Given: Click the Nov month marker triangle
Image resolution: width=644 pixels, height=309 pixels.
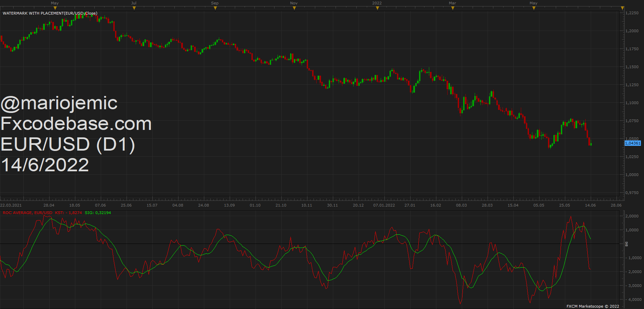Looking at the screenshot, I should (294, 8).
